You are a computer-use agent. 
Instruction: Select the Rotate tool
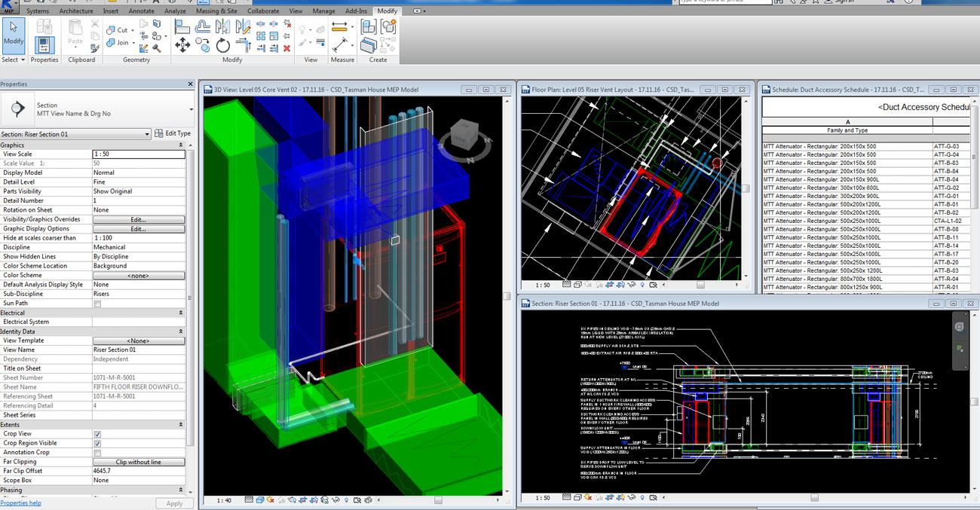(x=223, y=46)
